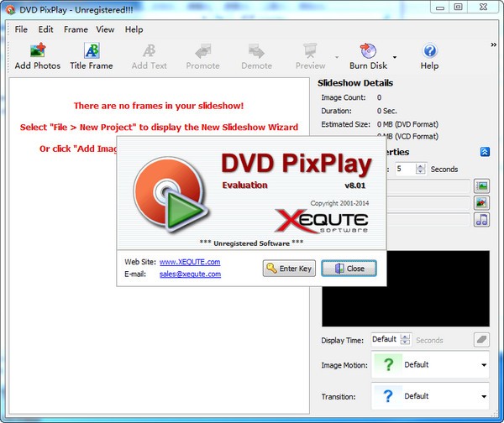Screen dimensions: 504x423
Task: Open the File menu
Action: [x=21, y=29]
